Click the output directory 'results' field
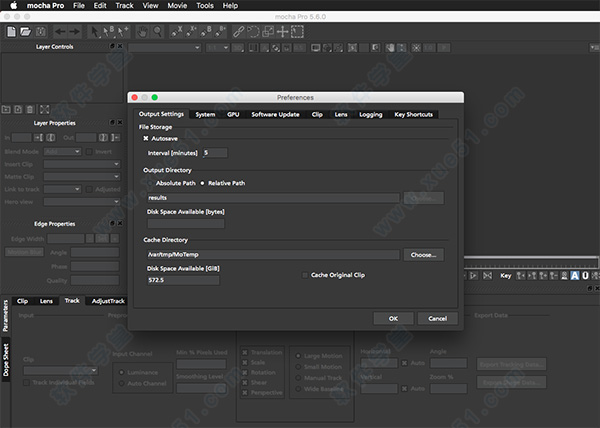 click(x=273, y=198)
